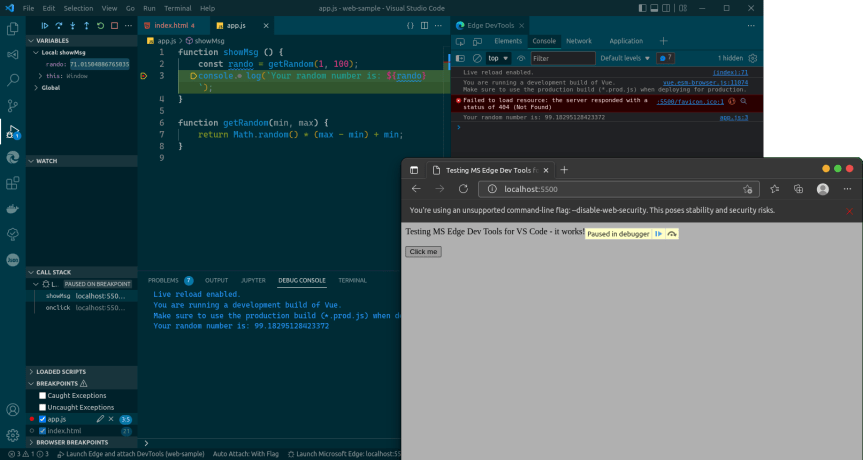Click the 'Click me' button in browser
Image resolution: width=863 pixels, height=460 pixels.
(423, 251)
